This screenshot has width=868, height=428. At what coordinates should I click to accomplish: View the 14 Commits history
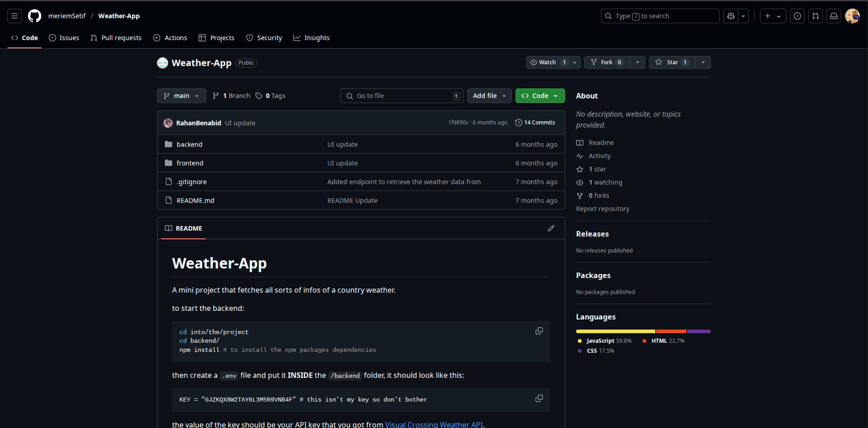pos(535,123)
